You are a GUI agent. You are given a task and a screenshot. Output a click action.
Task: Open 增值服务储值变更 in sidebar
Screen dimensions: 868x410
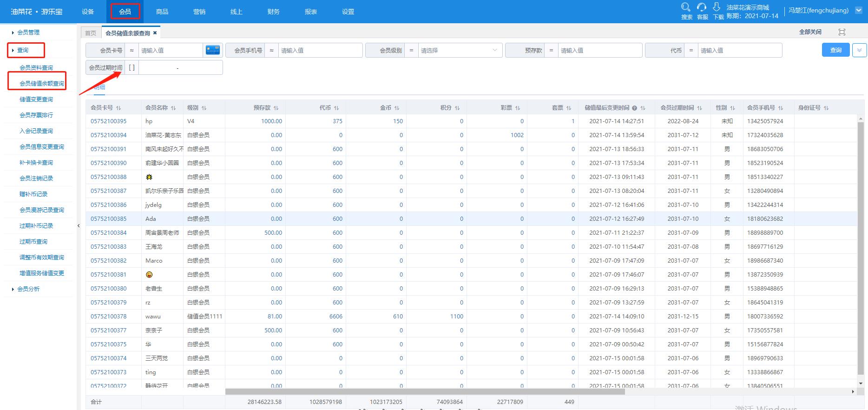[x=42, y=273]
